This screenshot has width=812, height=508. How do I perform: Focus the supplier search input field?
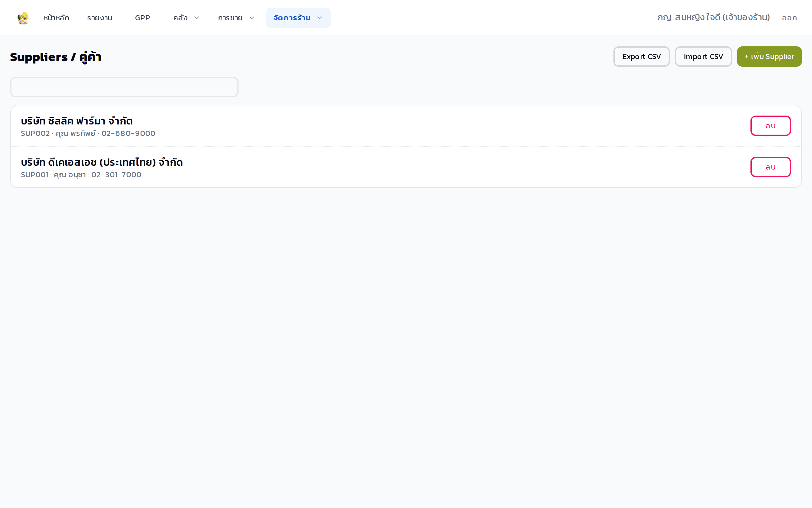pyautogui.click(x=124, y=87)
